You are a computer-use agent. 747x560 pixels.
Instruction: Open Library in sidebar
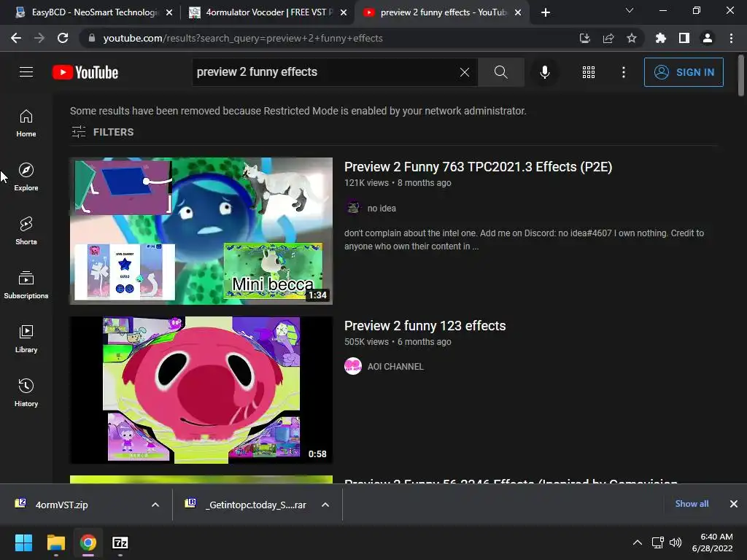point(26,339)
